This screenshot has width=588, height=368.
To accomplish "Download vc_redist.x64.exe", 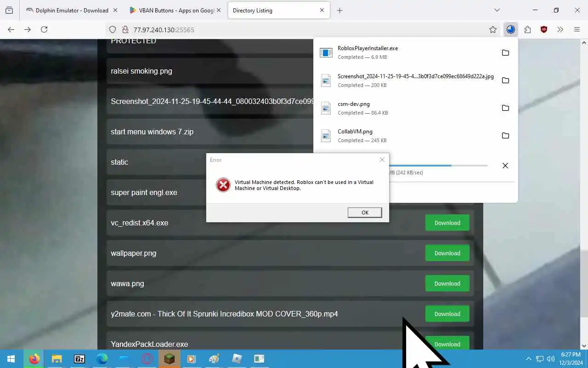I will point(447,223).
